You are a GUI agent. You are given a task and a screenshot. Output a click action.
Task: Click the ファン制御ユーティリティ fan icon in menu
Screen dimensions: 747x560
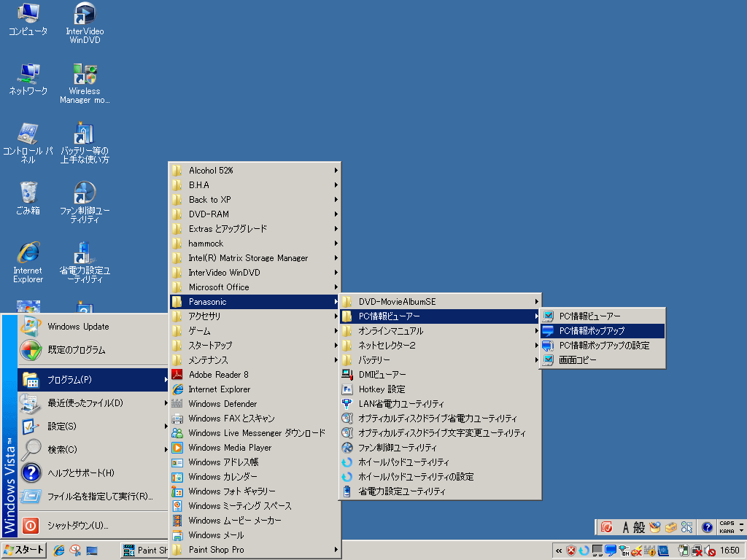tap(347, 448)
